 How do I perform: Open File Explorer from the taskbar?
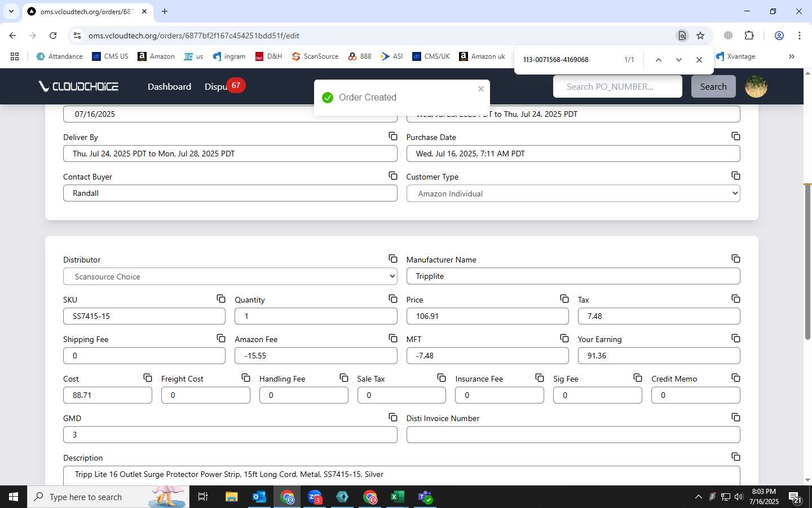coord(232,497)
